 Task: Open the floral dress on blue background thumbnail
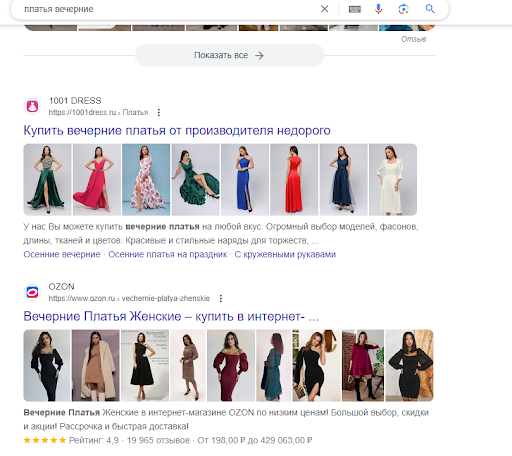[146, 180]
